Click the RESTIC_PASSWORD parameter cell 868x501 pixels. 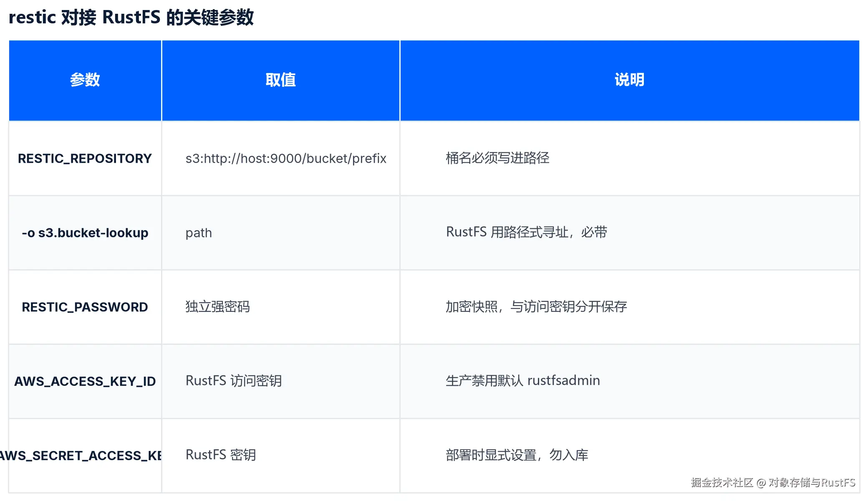coord(85,307)
